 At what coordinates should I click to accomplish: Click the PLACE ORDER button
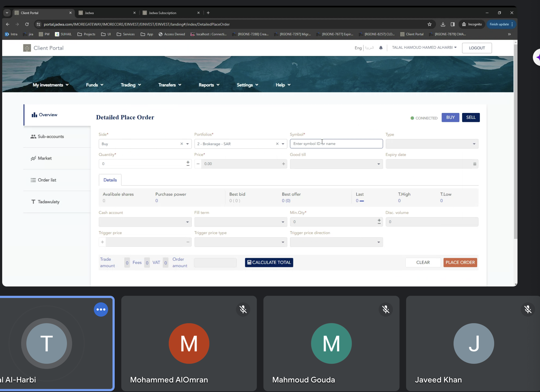click(460, 263)
